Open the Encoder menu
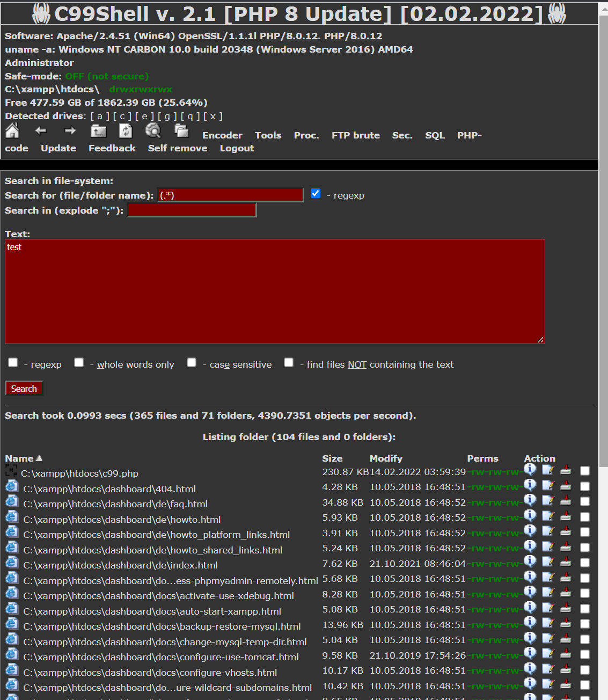 point(222,135)
